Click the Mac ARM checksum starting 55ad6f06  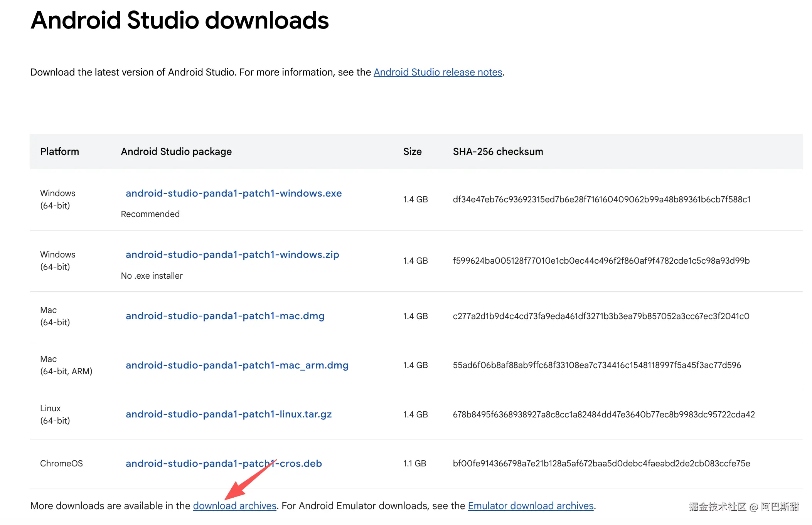point(597,365)
